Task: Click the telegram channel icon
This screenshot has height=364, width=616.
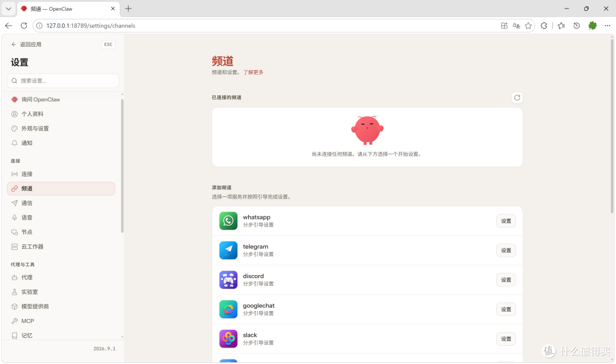Action: click(x=228, y=250)
